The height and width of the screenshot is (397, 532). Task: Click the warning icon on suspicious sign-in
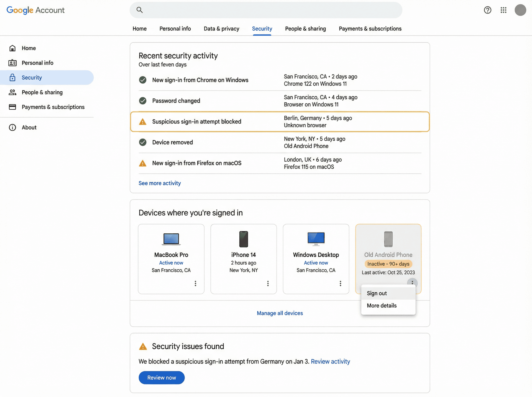142,122
